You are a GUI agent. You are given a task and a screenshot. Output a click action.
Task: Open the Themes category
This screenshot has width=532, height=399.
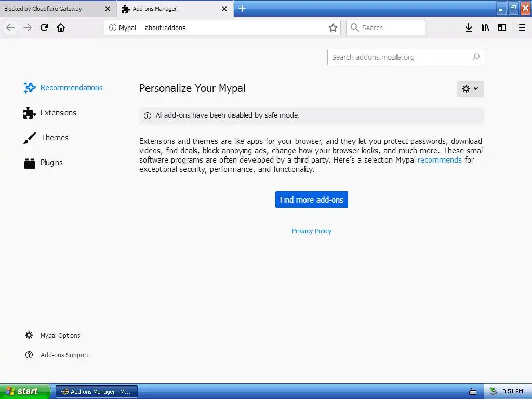click(46, 137)
